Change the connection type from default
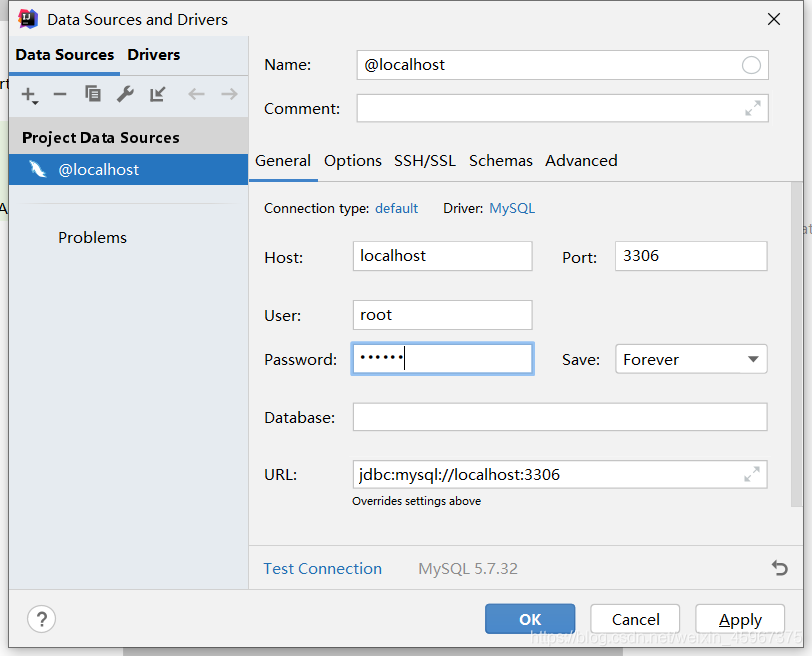This screenshot has height=656, width=812. pyautogui.click(x=396, y=208)
